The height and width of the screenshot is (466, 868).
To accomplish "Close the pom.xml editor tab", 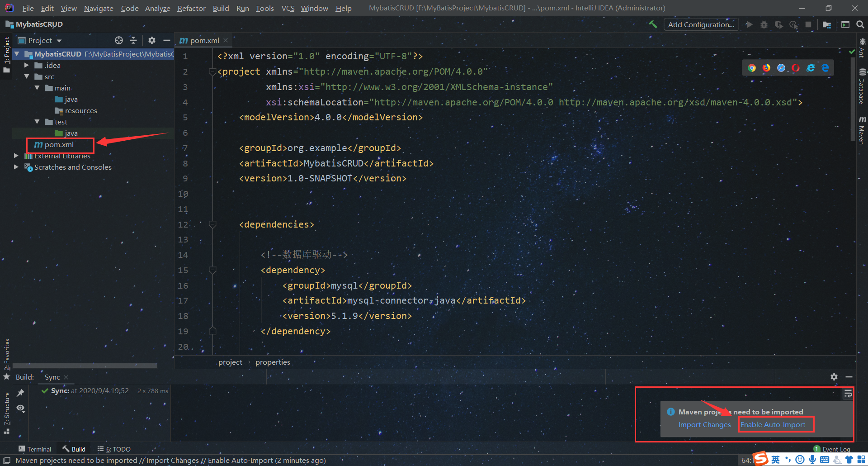I will (x=226, y=40).
